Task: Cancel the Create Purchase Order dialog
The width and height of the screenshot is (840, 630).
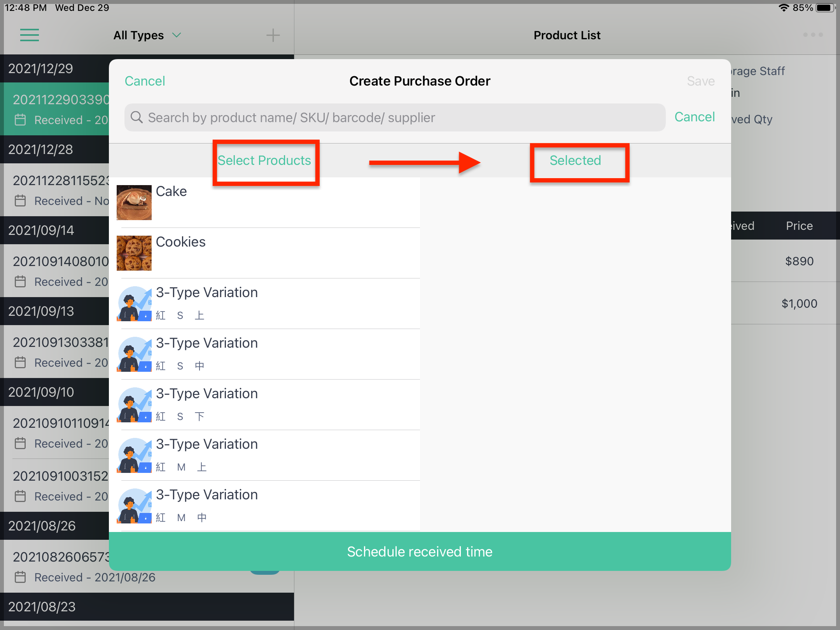Action: [x=145, y=81]
